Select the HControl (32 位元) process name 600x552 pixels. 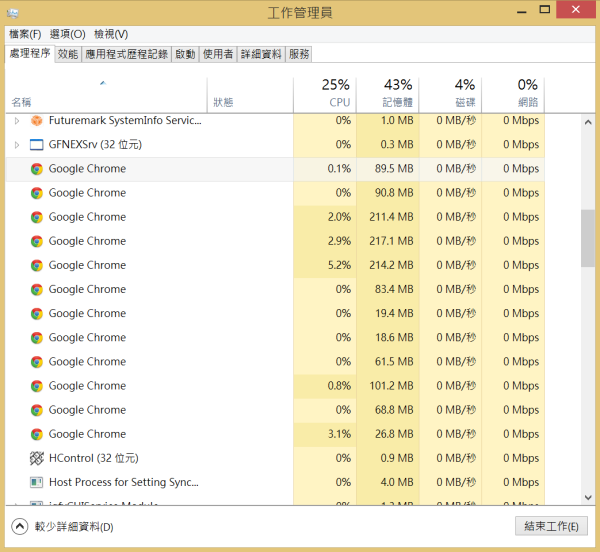pos(94,458)
